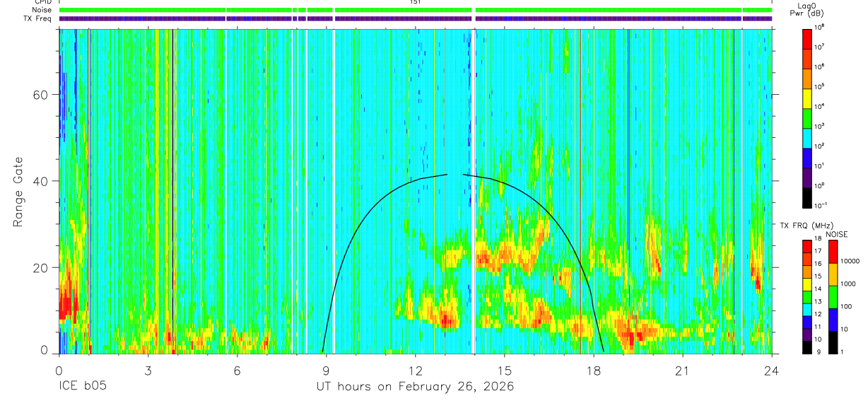868x401 pixels.
Task: Click the 'TX Freq' row label at top
Action: coord(38,18)
